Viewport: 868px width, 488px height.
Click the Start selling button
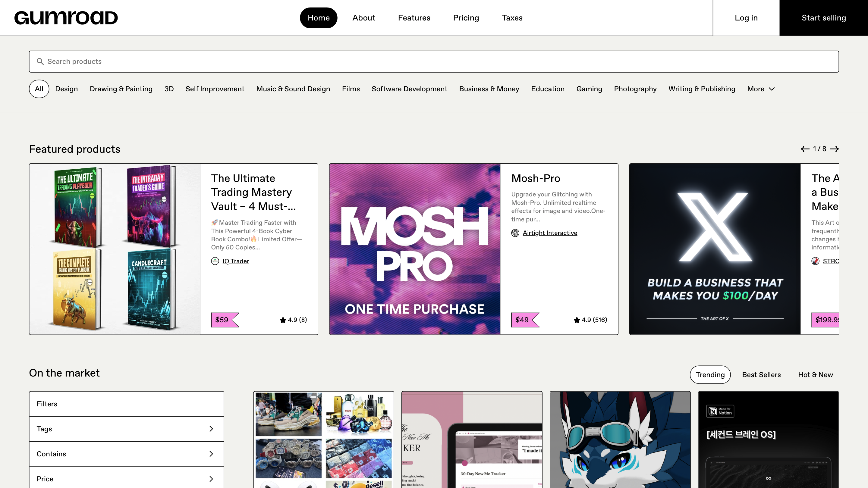pyautogui.click(x=823, y=18)
